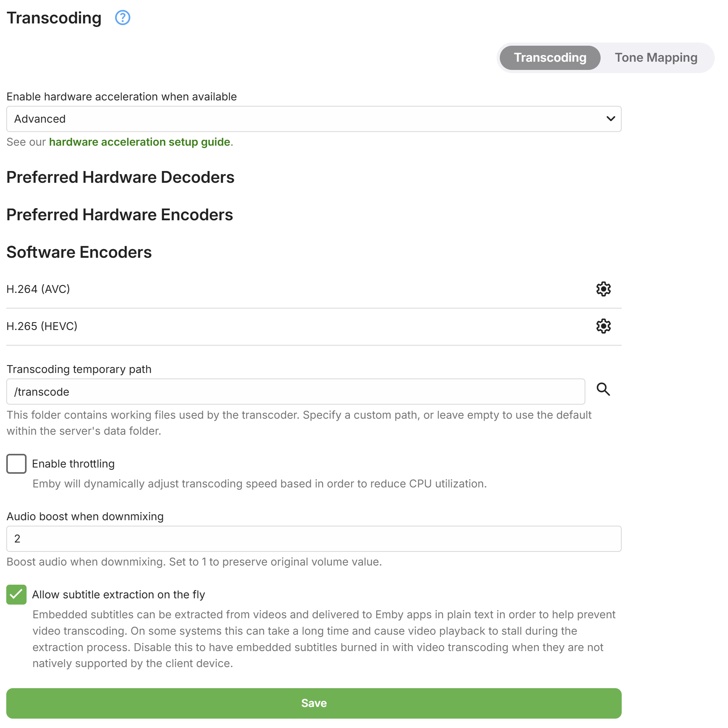Viewport: 728px width, 728px height.
Task: Uncheck Allow subtitle extraction on the fly
Action: coord(16,594)
